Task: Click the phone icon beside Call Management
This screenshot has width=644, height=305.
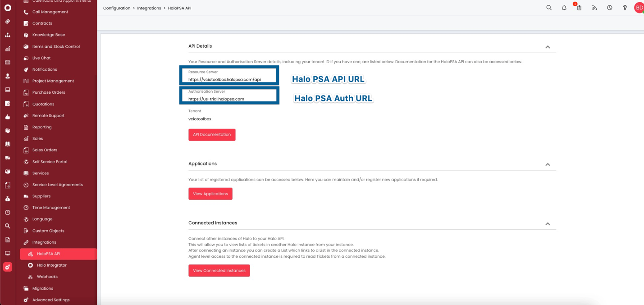Action: 26,12
